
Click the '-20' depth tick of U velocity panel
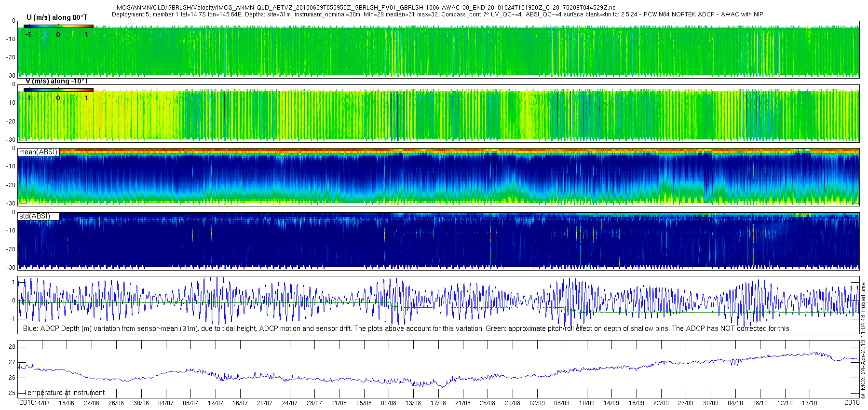11,57
